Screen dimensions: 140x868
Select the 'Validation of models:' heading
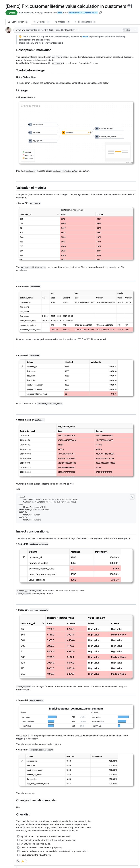coord(31,188)
